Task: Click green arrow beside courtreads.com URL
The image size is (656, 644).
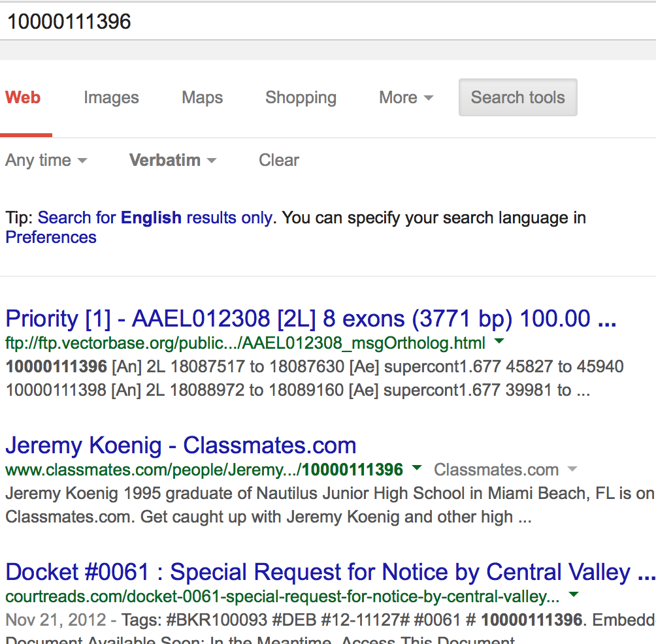Action: coord(574,595)
